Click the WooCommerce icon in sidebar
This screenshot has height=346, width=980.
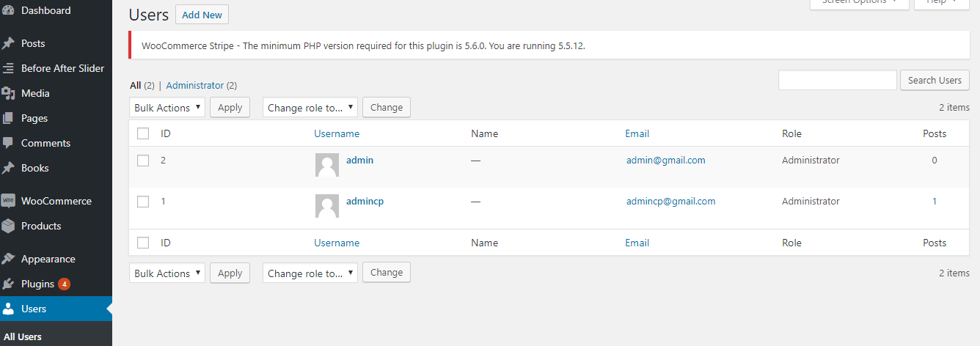9,201
